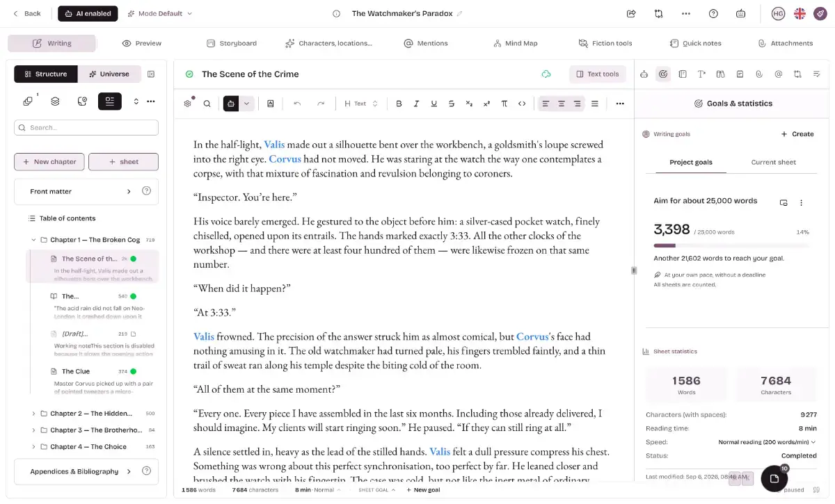
Task: Click the magnifier search icon in editor toolbar
Action: (x=207, y=104)
